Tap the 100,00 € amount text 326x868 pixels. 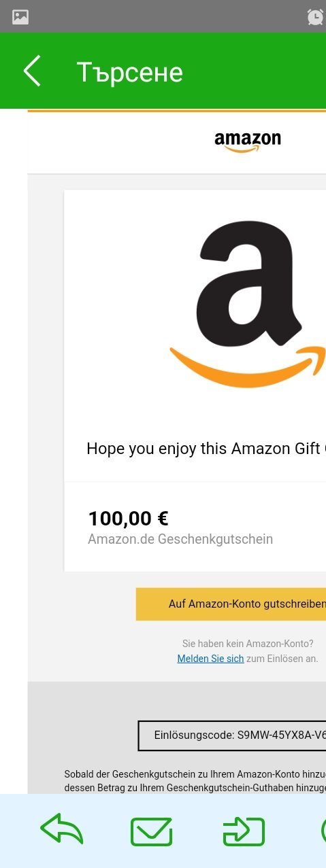point(128,519)
